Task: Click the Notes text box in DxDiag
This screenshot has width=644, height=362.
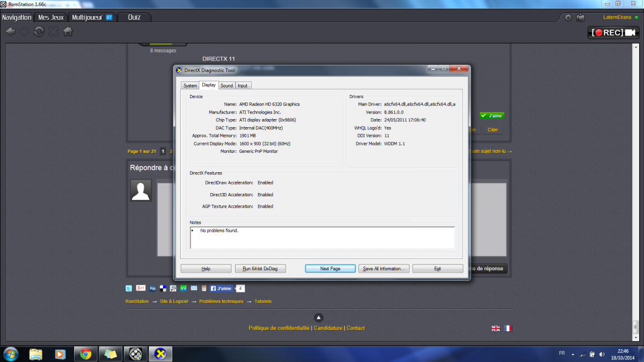Action: coord(322,238)
